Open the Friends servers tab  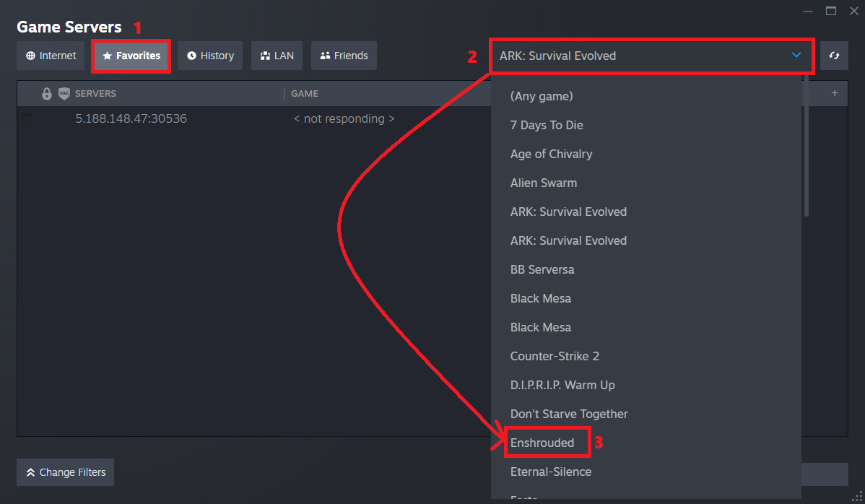click(x=344, y=56)
